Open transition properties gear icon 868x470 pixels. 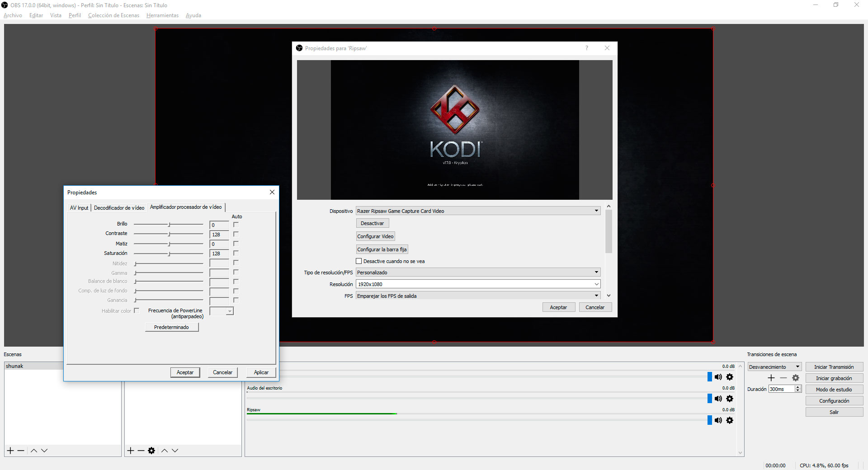796,378
